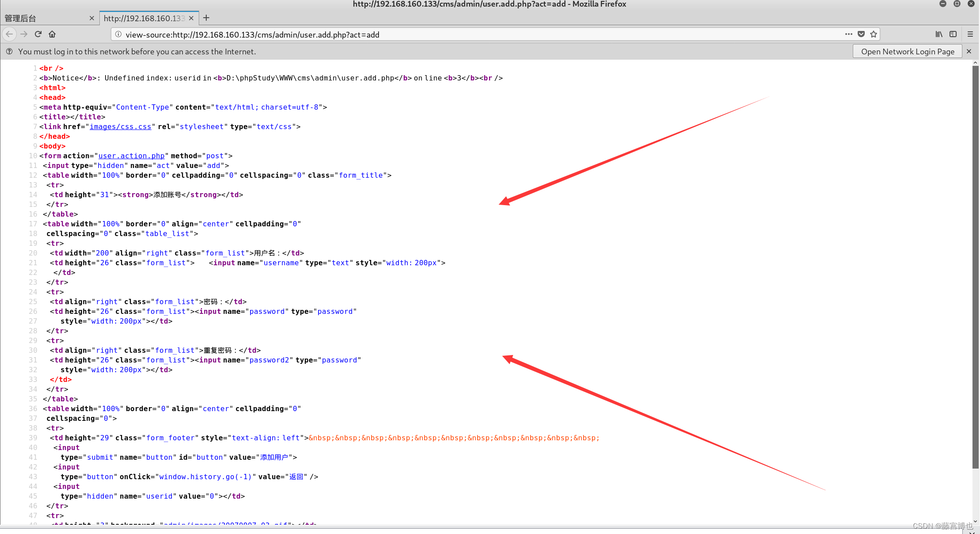This screenshot has width=980, height=534.
Task: Open a new tab with plus button
Action: (x=206, y=18)
